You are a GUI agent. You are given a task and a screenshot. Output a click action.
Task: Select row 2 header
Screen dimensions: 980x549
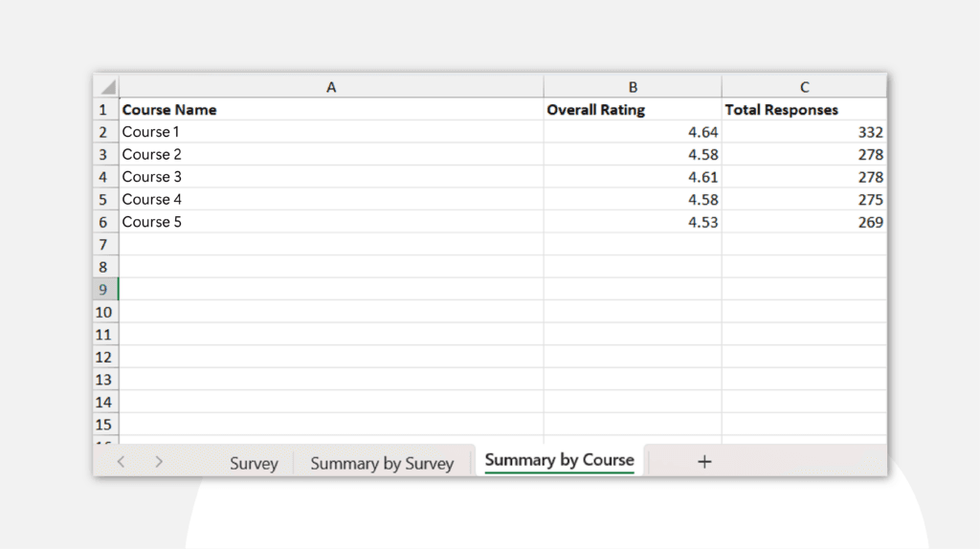coord(105,132)
